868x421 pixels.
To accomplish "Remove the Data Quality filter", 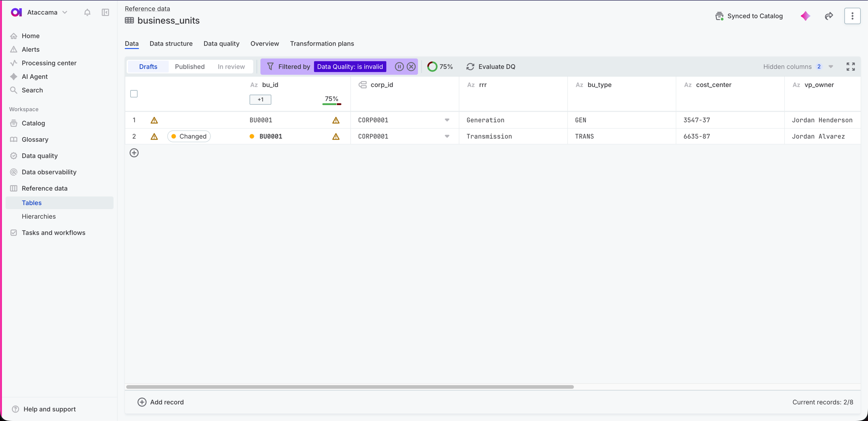I will pos(411,66).
